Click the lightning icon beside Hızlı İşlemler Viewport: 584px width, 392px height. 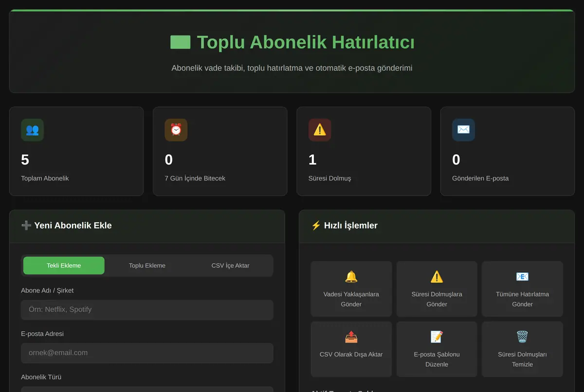click(x=316, y=225)
